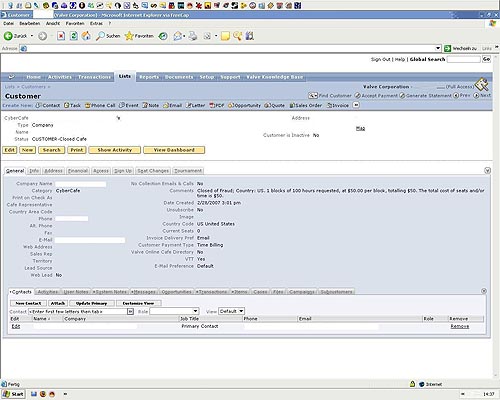The image size is (500, 400).
Task: Open the Role dropdown in Contacts
Action: point(174,311)
